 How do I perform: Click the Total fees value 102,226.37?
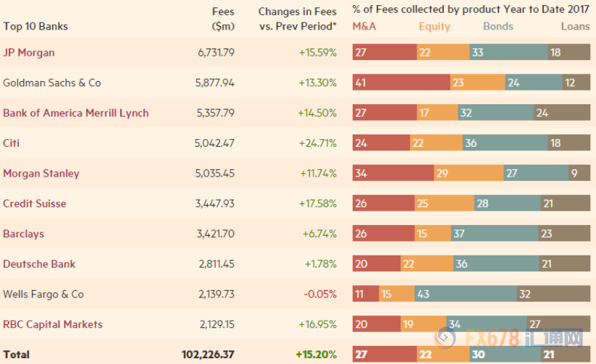pyautogui.click(x=208, y=354)
